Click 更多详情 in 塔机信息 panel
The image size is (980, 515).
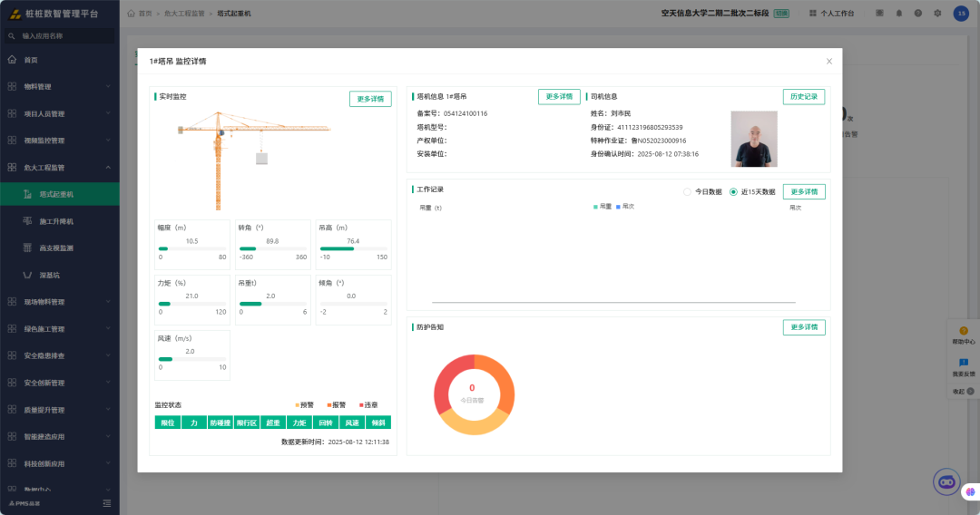pos(559,97)
